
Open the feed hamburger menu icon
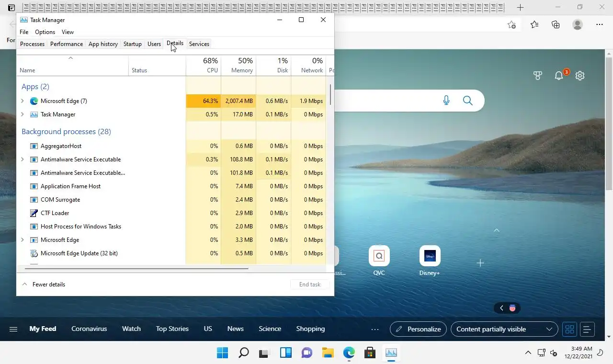coord(13,329)
